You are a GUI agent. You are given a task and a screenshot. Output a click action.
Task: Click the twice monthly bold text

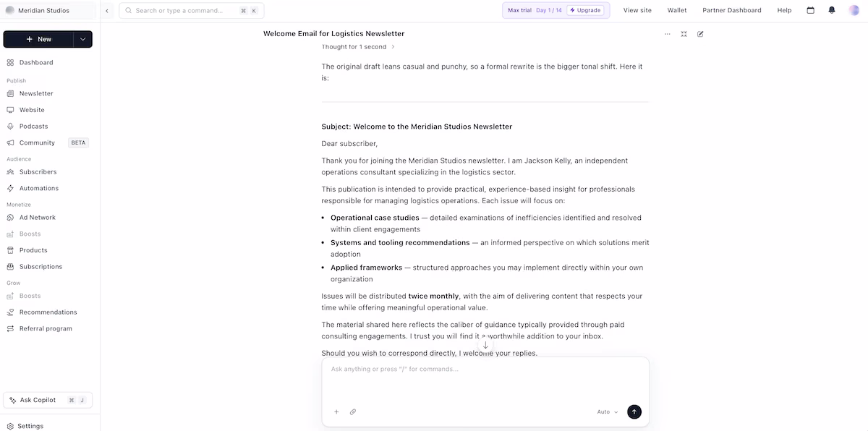click(x=433, y=296)
